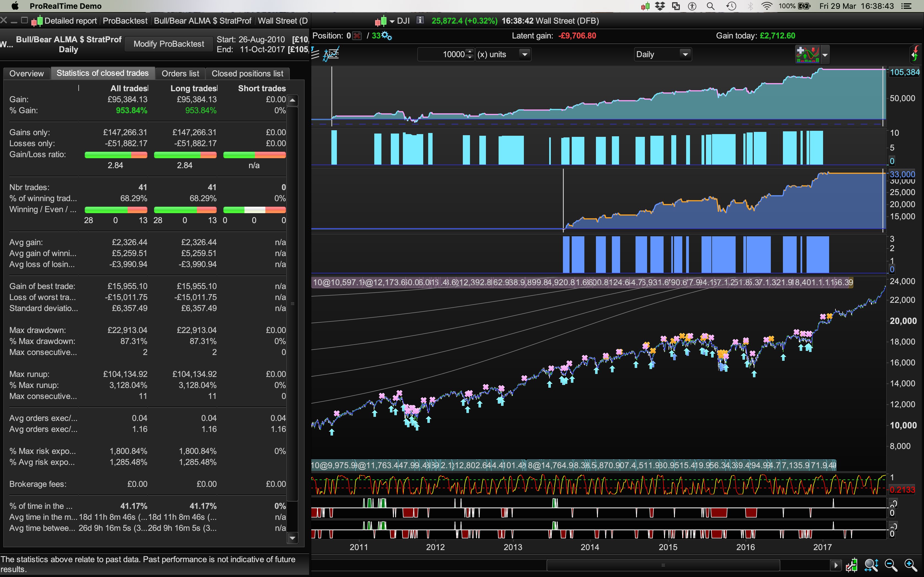Click the Modify ProBacktest button
This screenshot has height=577, width=924.
169,44
